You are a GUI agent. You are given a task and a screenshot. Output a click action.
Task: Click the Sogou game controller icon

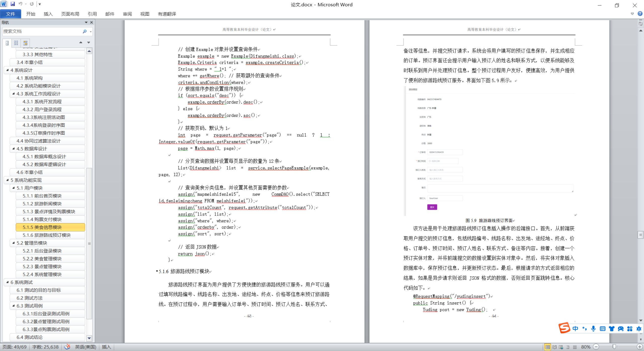click(621, 329)
